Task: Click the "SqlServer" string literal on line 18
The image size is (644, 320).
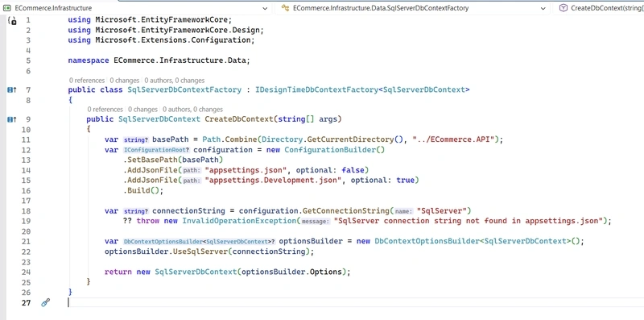Action: tap(441, 211)
